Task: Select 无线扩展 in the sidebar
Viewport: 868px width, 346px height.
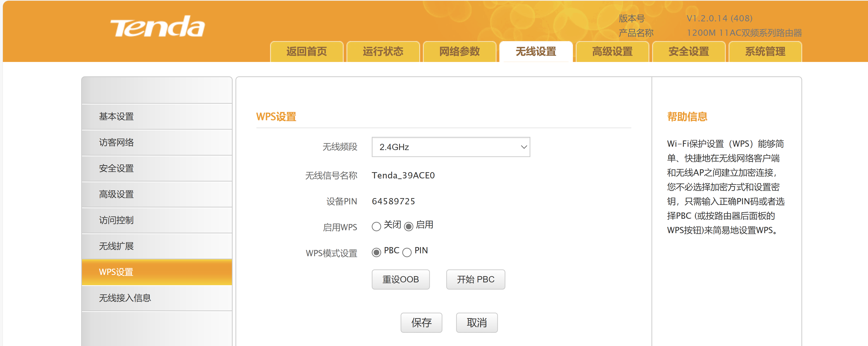Action: pos(116,246)
